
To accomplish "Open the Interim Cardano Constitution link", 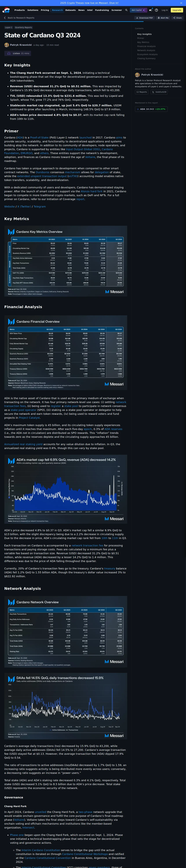I will tap(41, 850).
